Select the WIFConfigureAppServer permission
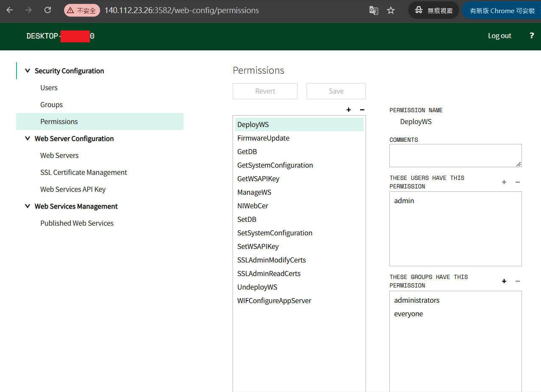 point(299,301)
